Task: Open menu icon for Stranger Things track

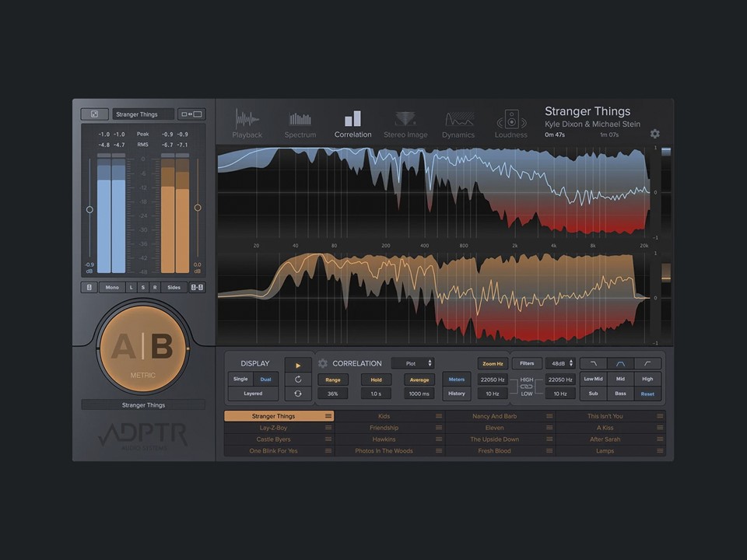Action: pos(328,416)
